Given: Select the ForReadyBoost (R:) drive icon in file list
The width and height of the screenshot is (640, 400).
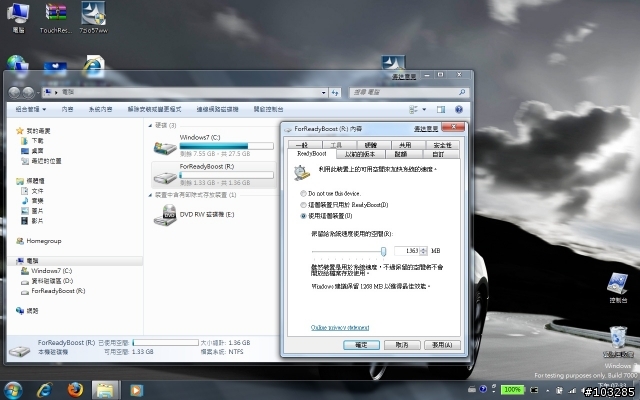Looking at the screenshot, I should click(165, 176).
